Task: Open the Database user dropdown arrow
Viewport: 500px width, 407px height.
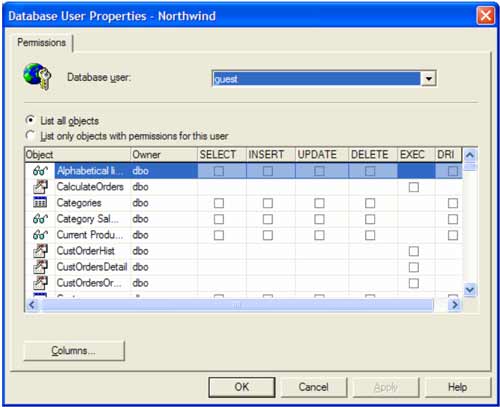Action: pos(429,79)
